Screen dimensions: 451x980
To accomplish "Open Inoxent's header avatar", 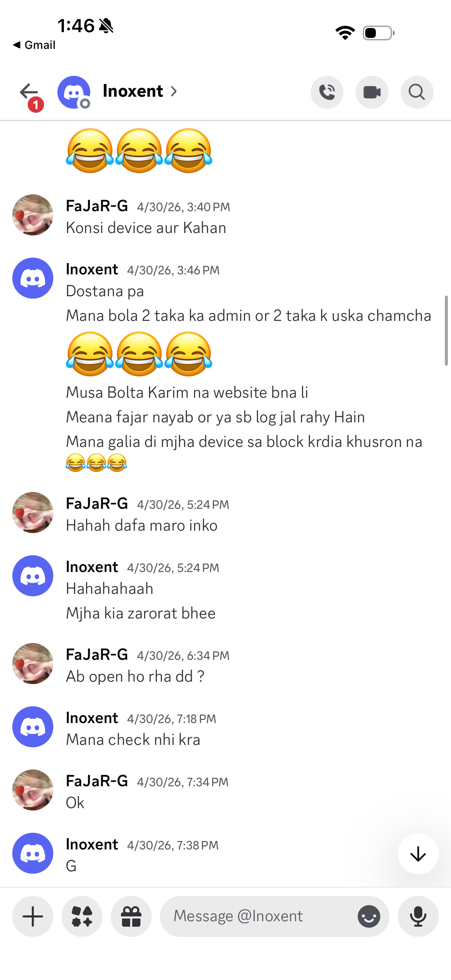I will 74,92.
